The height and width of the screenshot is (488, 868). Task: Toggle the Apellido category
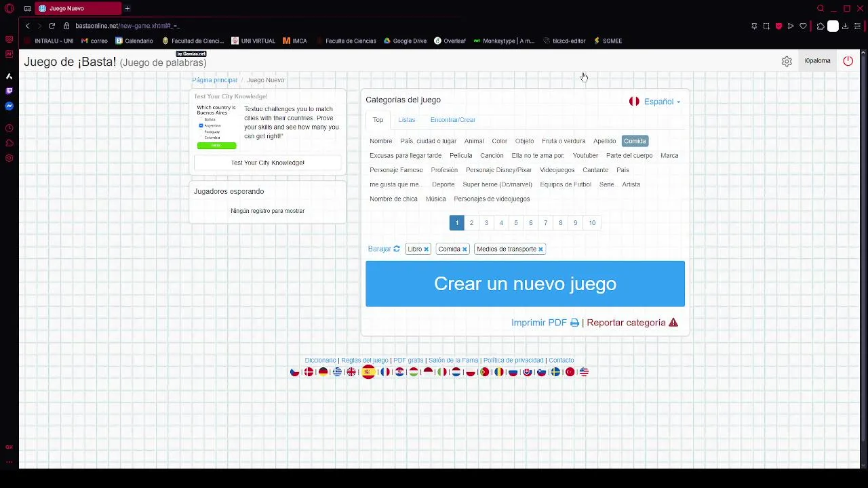[604, 141]
